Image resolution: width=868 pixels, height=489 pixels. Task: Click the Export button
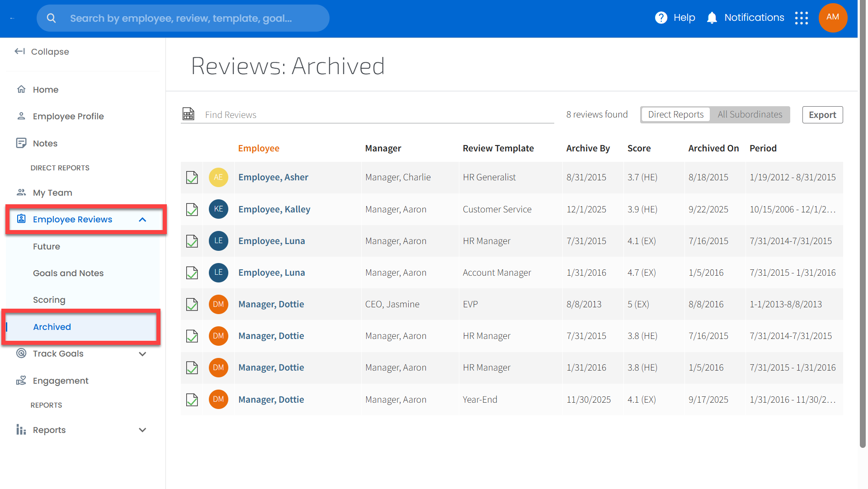click(822, 115)
